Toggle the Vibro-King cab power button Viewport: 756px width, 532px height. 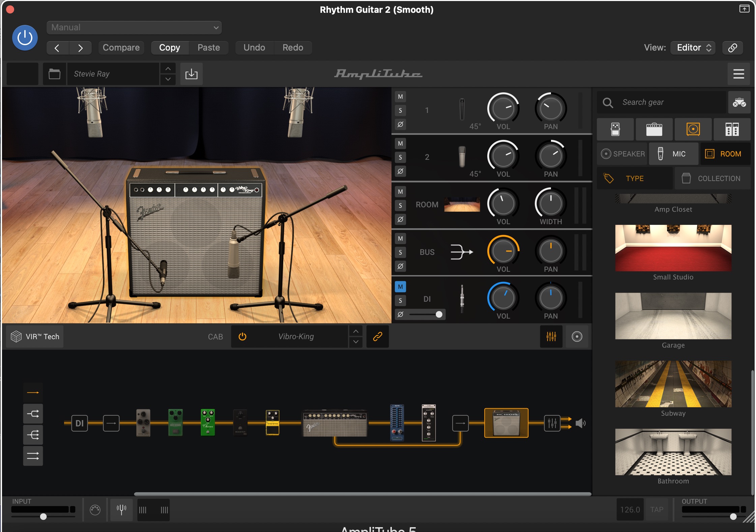click(242, 336)
